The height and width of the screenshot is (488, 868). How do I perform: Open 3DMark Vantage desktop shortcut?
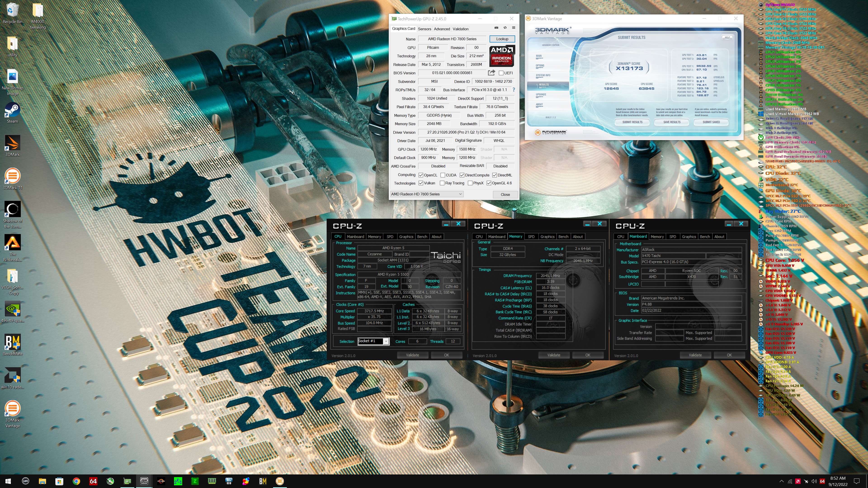tap(12, 414)
